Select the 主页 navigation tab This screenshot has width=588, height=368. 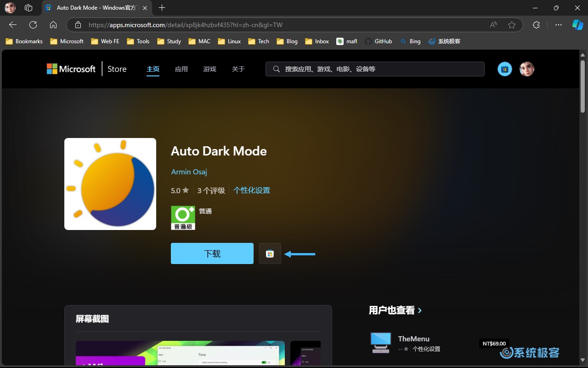(153, 69)
